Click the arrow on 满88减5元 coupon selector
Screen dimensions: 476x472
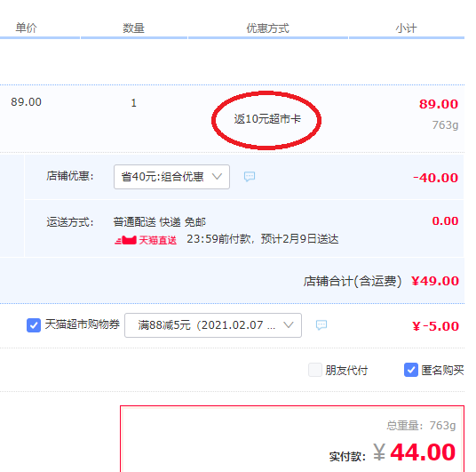click(x=289, y=325)
